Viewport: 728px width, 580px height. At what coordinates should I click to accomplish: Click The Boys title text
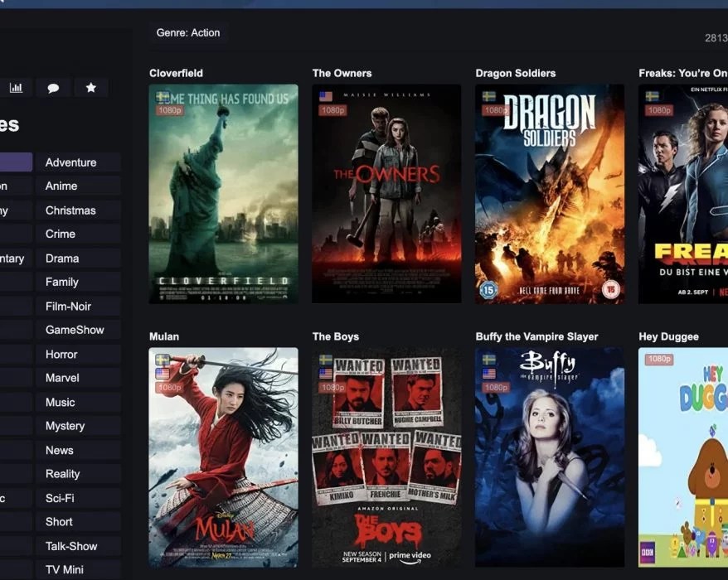335,337
